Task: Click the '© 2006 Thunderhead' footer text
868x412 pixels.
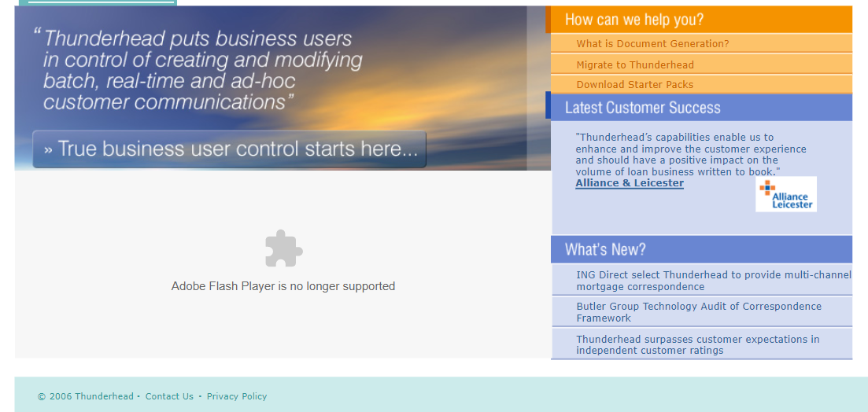Action: pos(86,396)
